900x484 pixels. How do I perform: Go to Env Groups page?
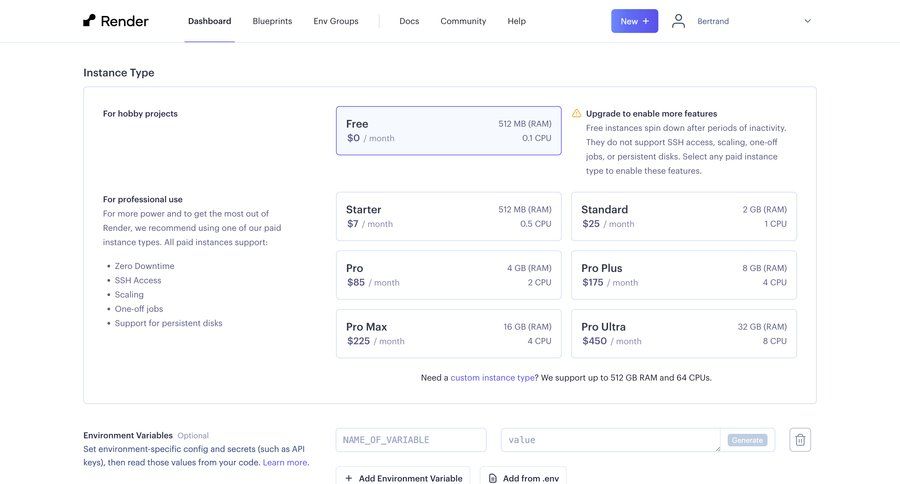point(336,21)
